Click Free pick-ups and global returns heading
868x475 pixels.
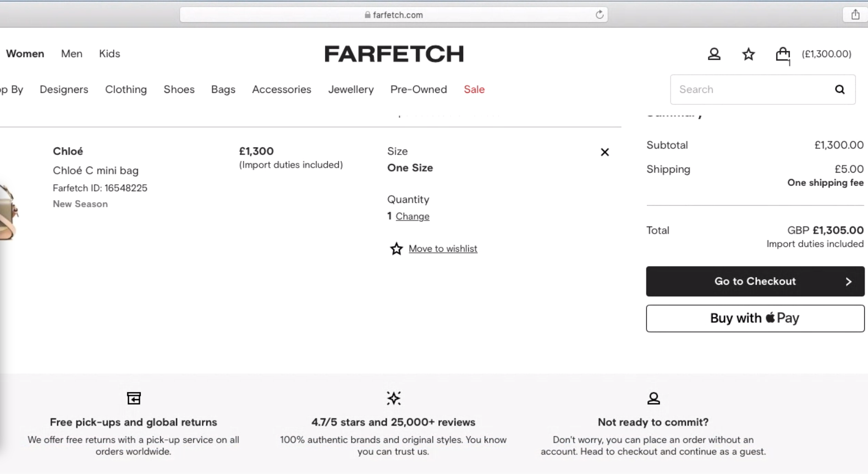pos(134,422)
